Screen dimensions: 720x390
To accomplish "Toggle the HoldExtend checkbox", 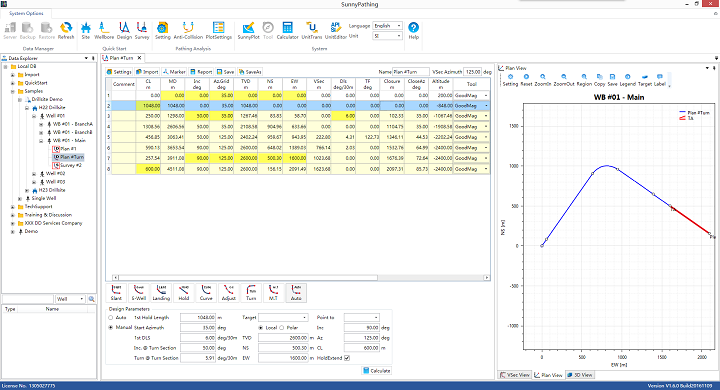I will [x=347, y=358].
